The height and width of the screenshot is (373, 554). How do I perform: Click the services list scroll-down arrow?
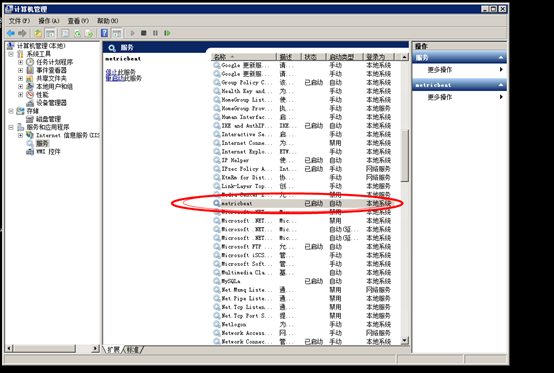pos(405,341)
